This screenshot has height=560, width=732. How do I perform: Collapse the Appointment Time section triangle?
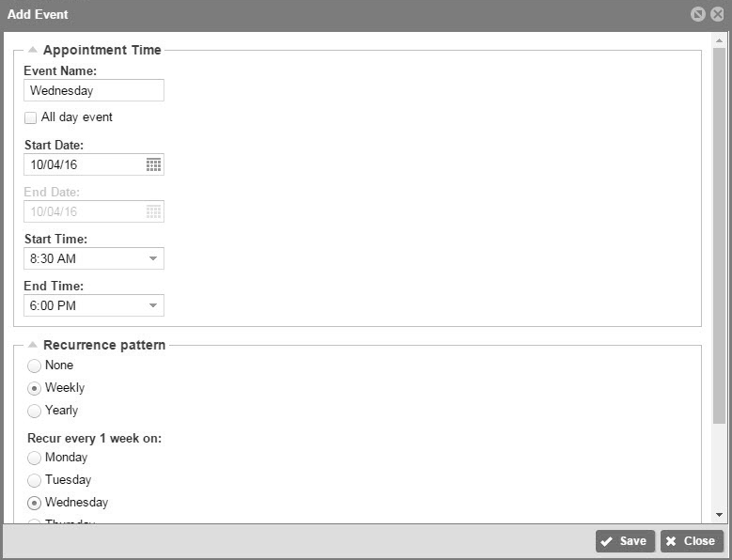32,50
